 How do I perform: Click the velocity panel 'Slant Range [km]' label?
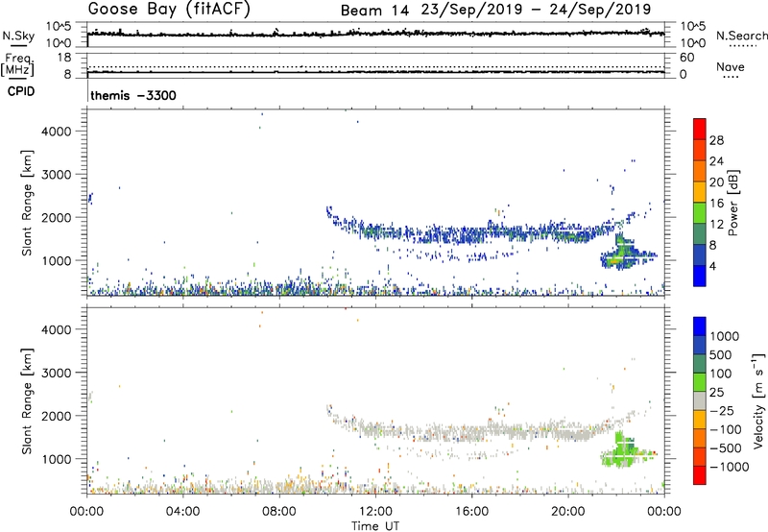pos(27,400)
